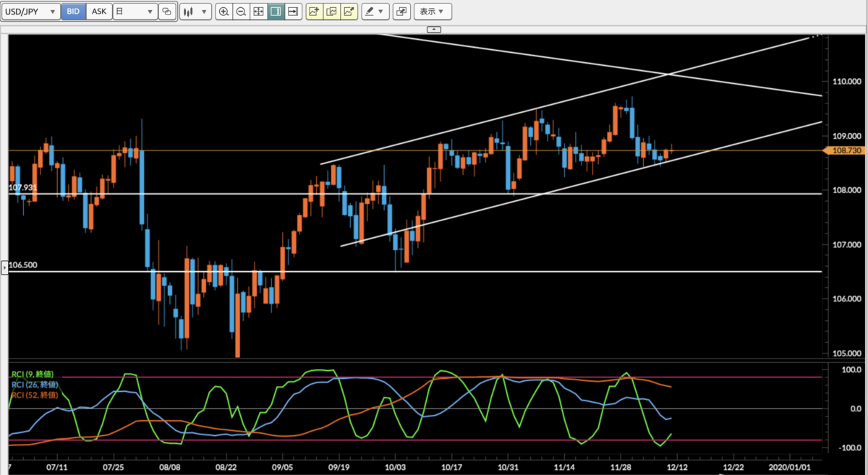Click the third yellow chart arrow icon
The height and width of the screenshot is (475, 868).
coord(349,12)
